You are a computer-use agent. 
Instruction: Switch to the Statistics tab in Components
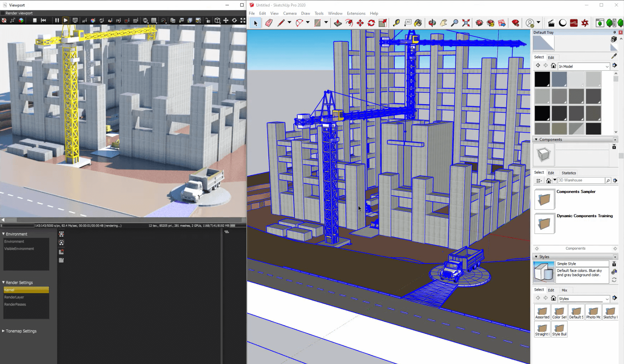click(569, 173)
